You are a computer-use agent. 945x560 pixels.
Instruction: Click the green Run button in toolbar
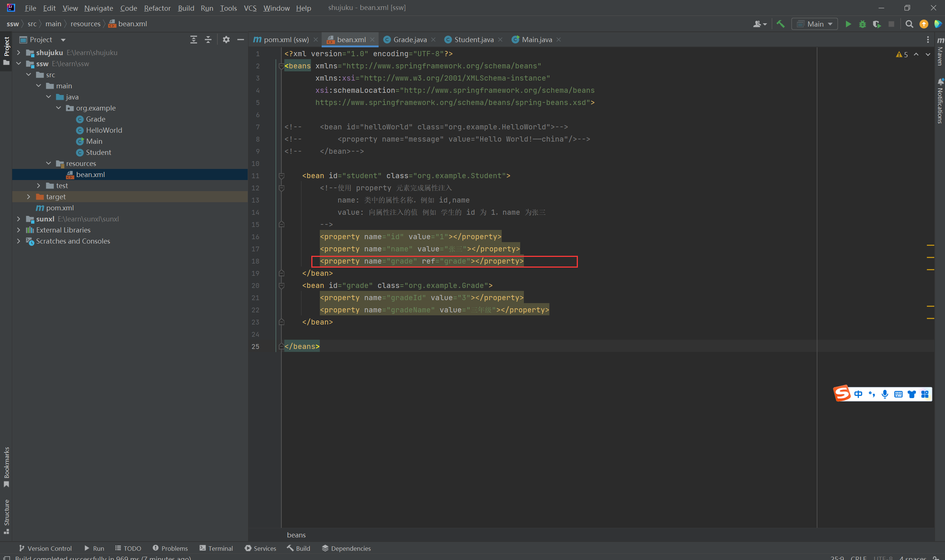coord(848,24)
